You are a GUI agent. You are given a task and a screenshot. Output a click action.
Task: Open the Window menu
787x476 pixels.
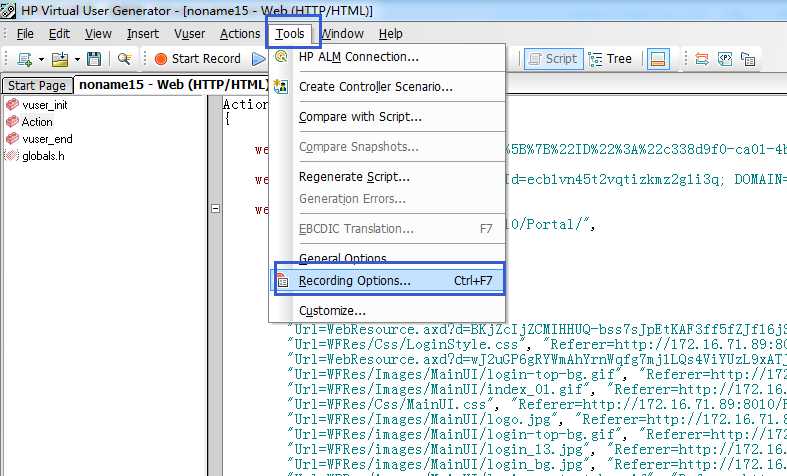coord(342,34)
